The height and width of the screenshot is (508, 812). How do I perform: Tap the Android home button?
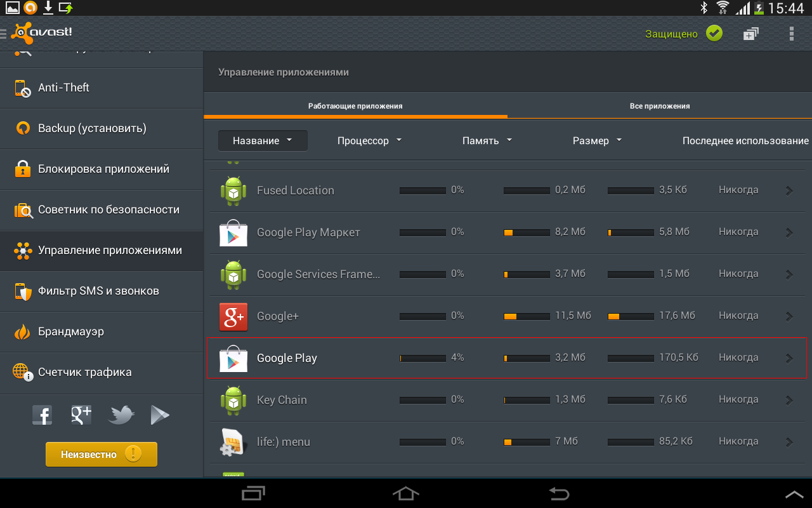coord(406,493)
